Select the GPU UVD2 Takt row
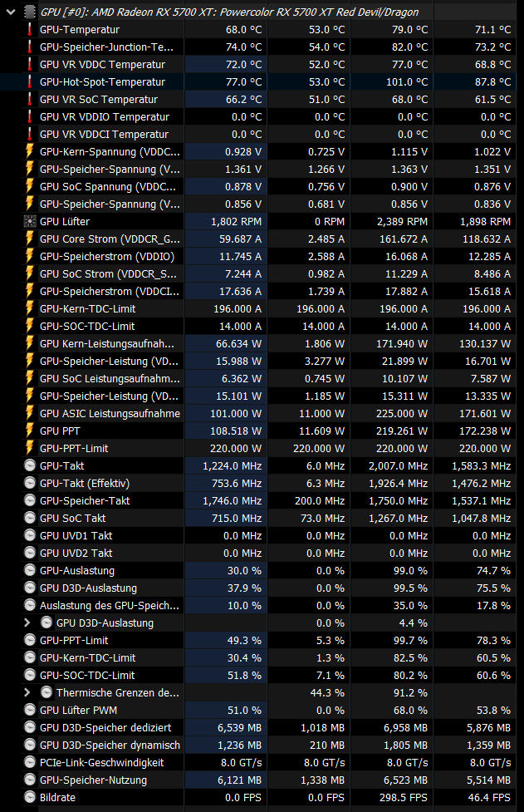 click(x=269, y=553)
